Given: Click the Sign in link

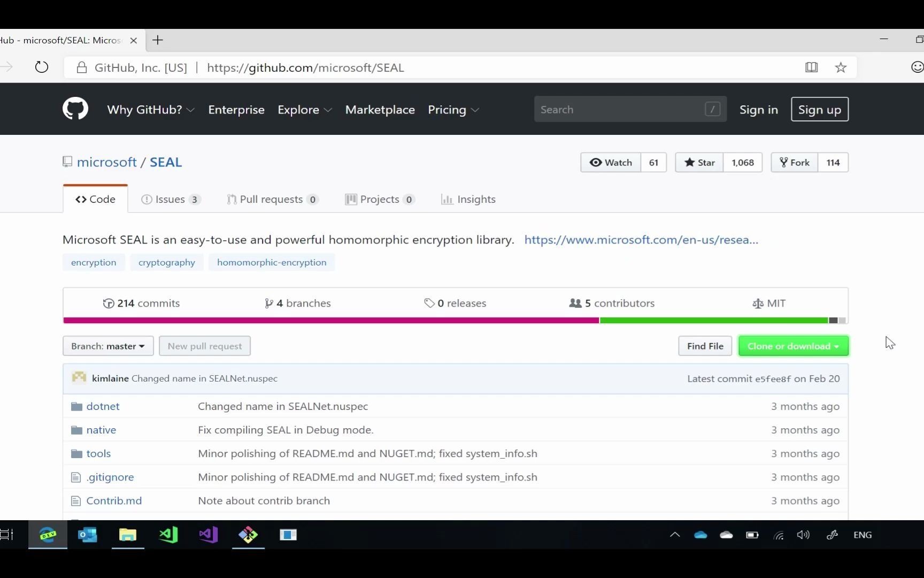Looking at the screenshot, I should pyautogui.click(x=758, y=110).
